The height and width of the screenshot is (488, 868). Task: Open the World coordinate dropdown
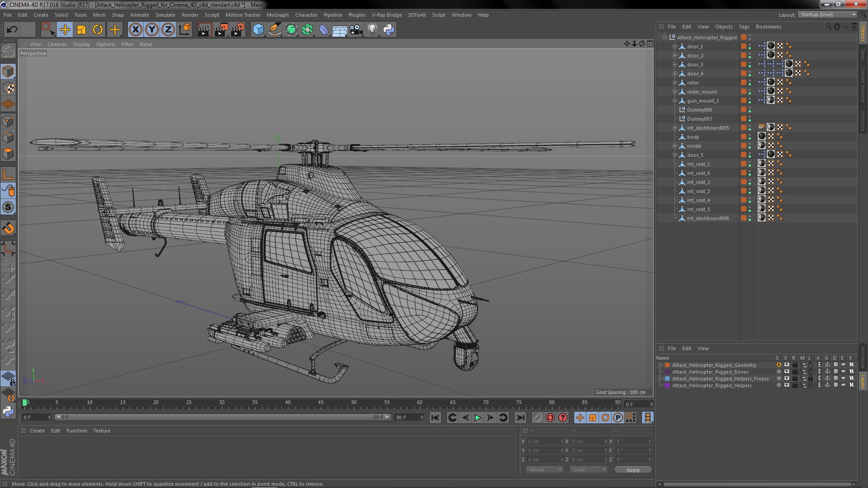click(x=545, y=469)
